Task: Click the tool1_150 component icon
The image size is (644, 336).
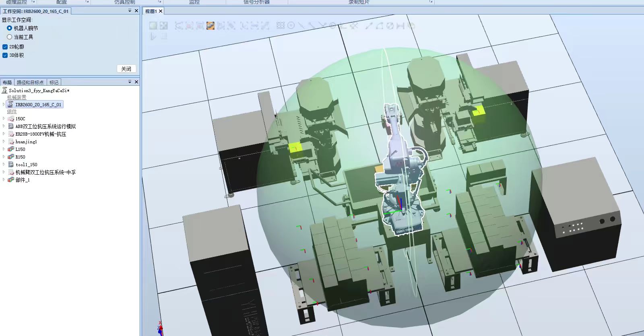Action: coord(11,165)
